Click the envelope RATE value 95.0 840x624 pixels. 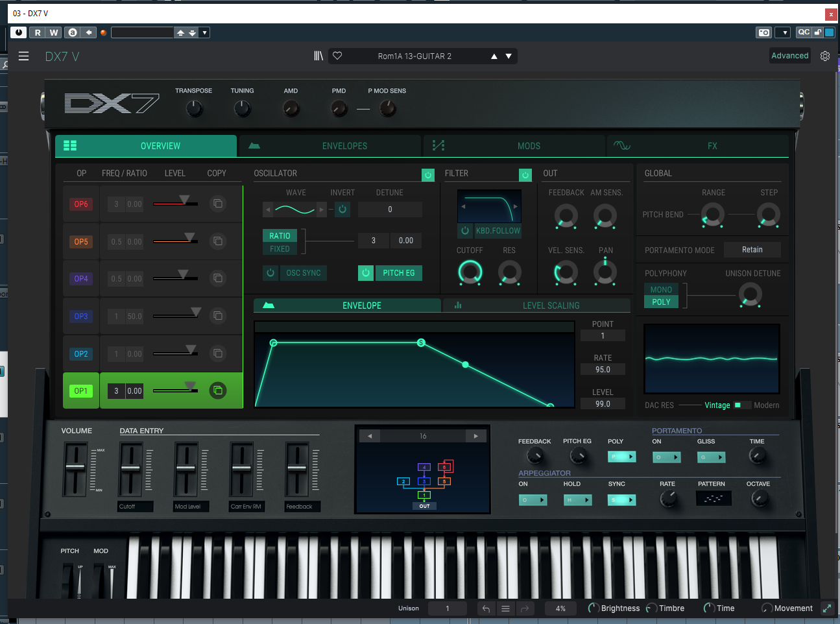tap(603, 370)
